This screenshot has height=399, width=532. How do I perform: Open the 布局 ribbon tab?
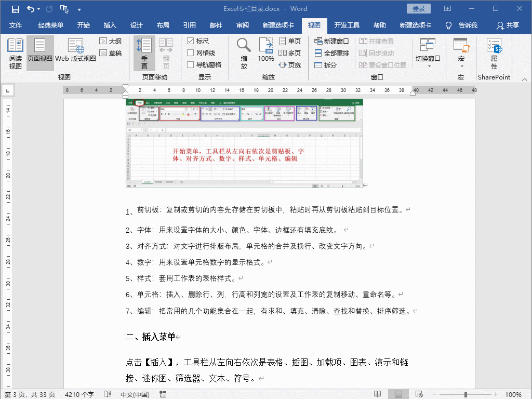pyautogui.click(x=163, y=25)
